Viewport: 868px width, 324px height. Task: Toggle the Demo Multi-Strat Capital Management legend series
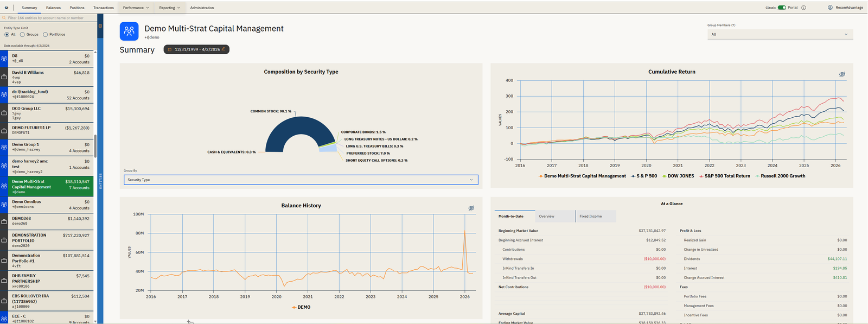(582, 176)
